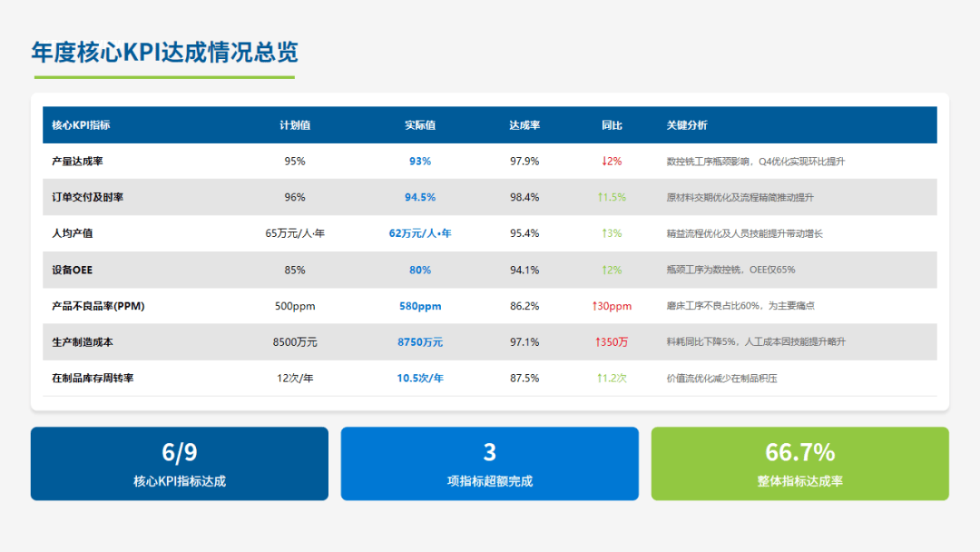Select the 580ppm actual value
The height and width of the screenshot is (552, 980).
[x=420, y=306]
